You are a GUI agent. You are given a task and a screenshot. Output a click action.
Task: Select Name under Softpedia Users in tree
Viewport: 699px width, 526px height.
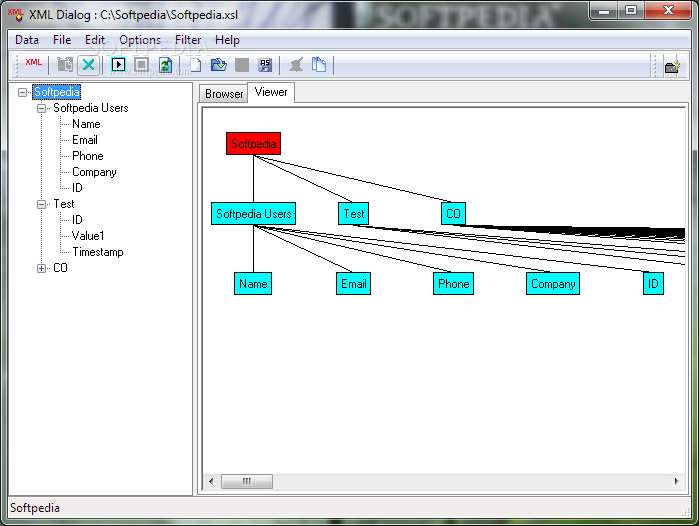click(x=86, y=124)
